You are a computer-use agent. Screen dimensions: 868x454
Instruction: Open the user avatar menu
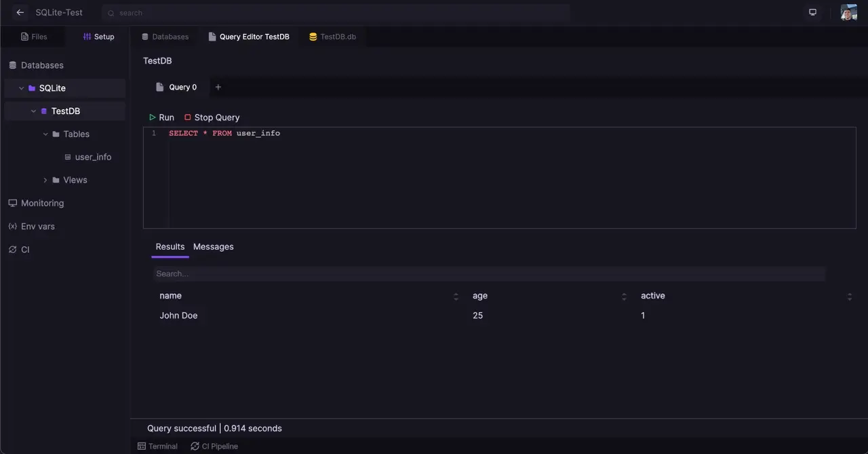tap(848, 12)
